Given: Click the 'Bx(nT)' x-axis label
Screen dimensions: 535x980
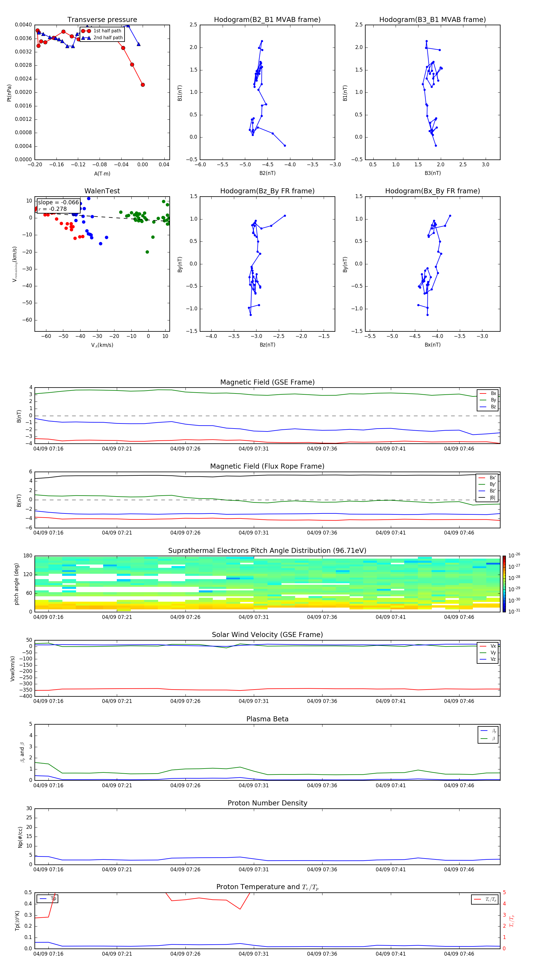Looking at the screenshot, I should (x=432, y=345).
